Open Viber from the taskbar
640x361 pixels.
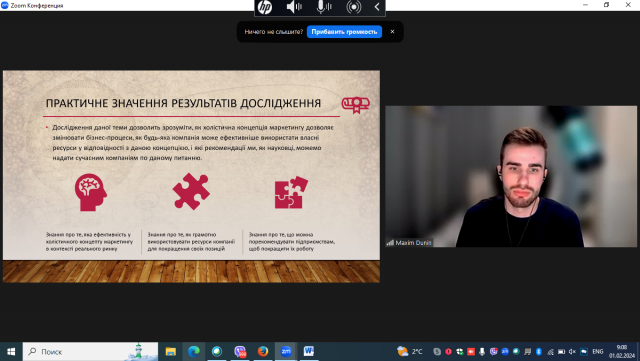[240, 351]
